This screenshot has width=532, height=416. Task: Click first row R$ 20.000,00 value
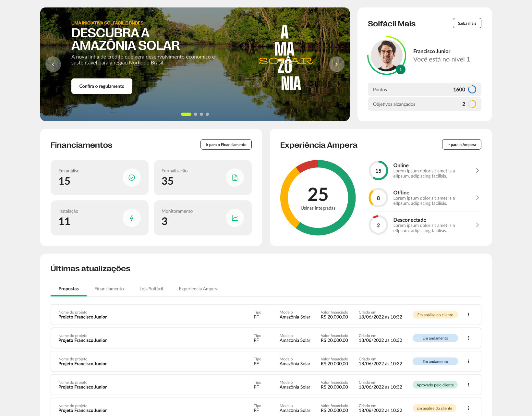click(334, 317)
